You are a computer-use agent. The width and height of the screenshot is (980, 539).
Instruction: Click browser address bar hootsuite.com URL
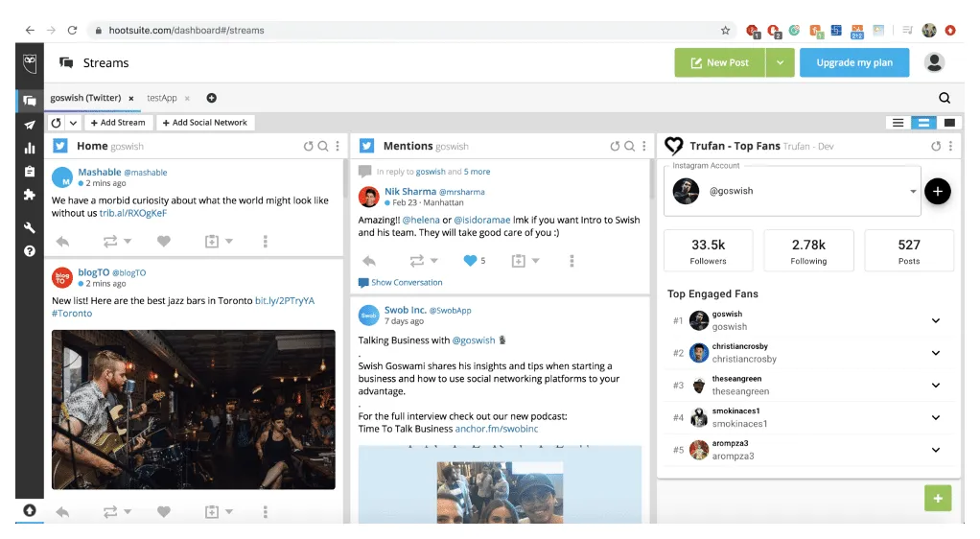coord(186,30)
